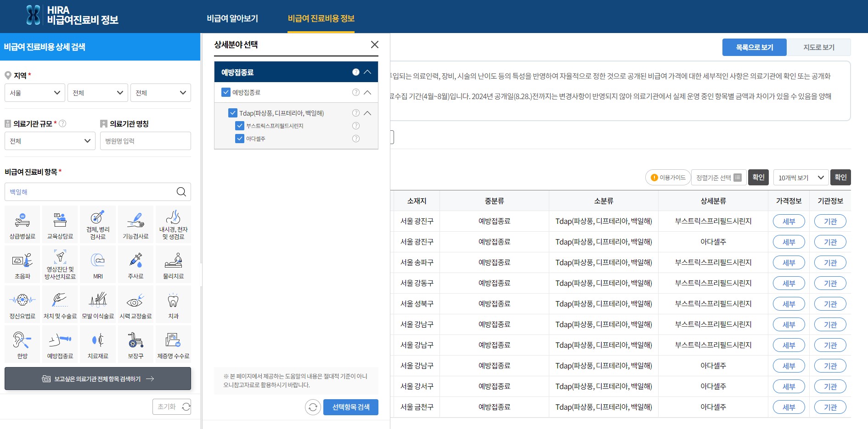868x429 pixels.
Task: Choose 검체, 병리 검사료 category
Action: pyautogui.click(x=98, y=224)
